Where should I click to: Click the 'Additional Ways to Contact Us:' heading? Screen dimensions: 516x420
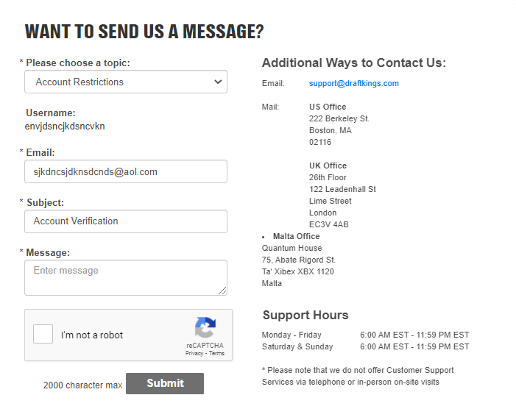(x=354, y=63)
